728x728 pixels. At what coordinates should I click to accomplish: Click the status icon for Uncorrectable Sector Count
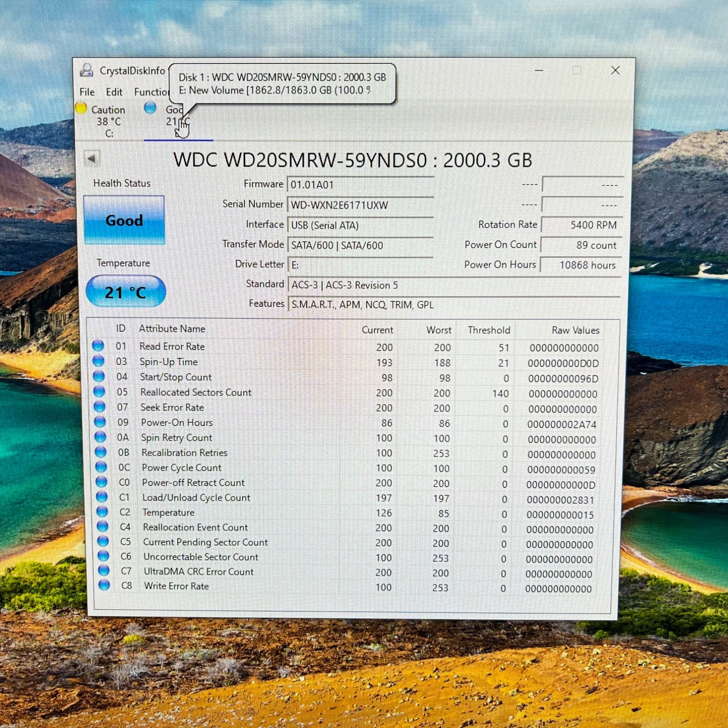(103, 555)
